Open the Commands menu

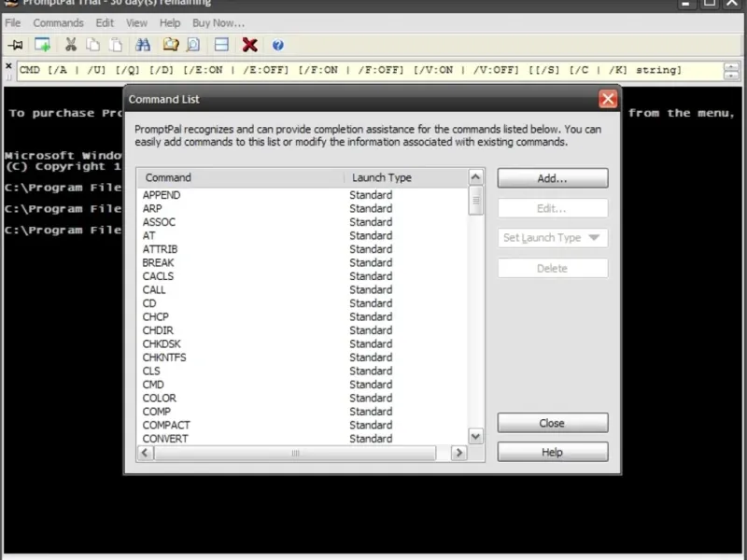(x=58, y=22)
